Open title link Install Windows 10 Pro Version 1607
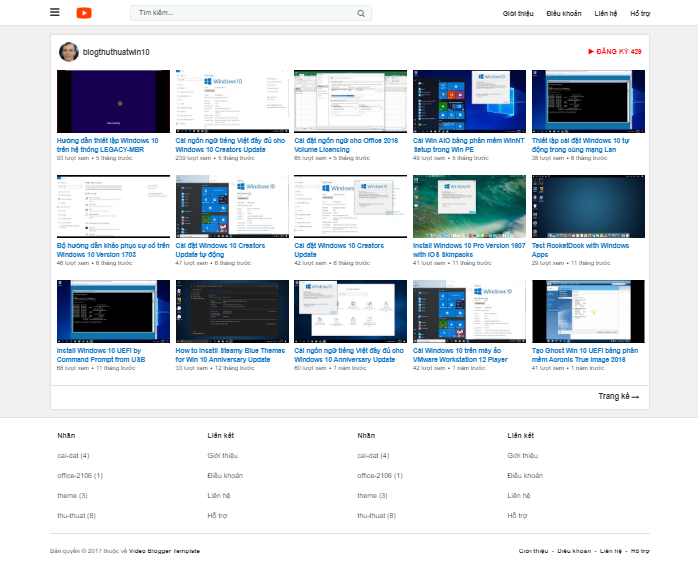This screenshot has height=564, width=698. click(469, 250)
